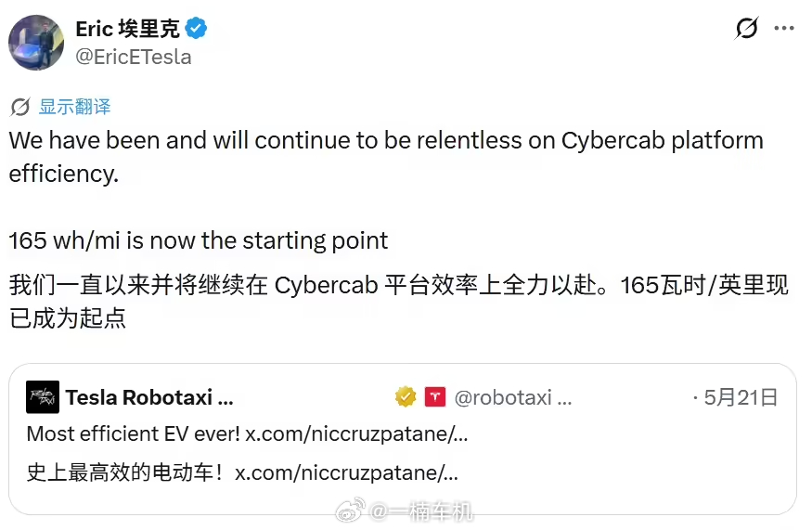Click the Weibo logo watermark icon
This screenshot has height=530, width=812.
click(x=351, y=511)
